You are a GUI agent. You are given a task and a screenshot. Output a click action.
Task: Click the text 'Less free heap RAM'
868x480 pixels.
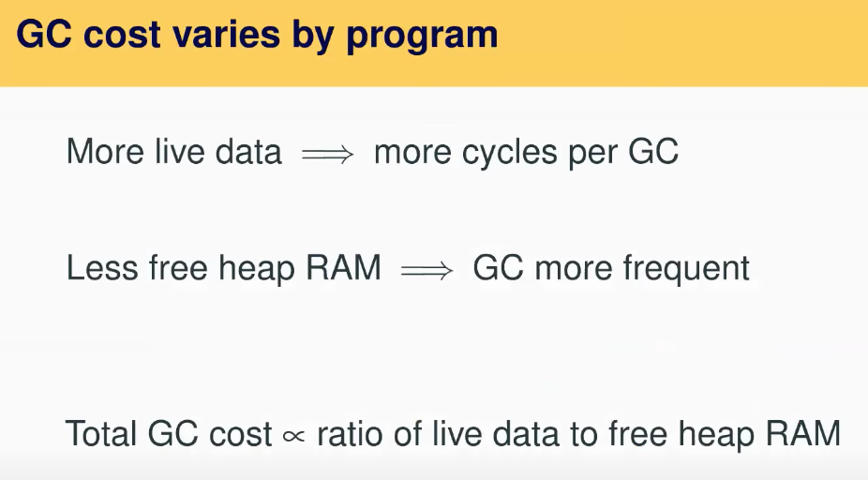click(x=223, y=269)
